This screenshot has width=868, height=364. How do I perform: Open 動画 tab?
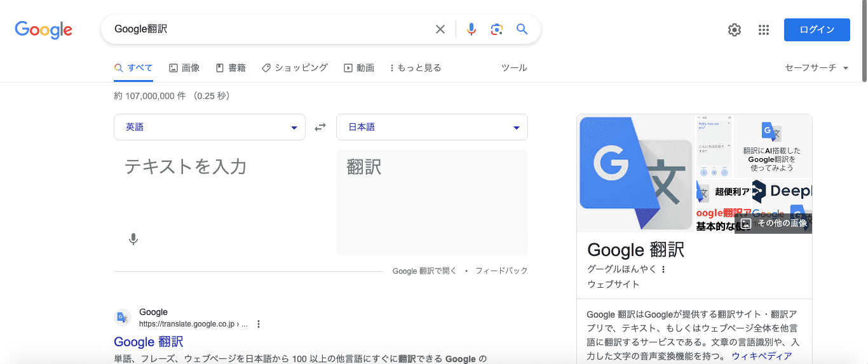(359, 68)
